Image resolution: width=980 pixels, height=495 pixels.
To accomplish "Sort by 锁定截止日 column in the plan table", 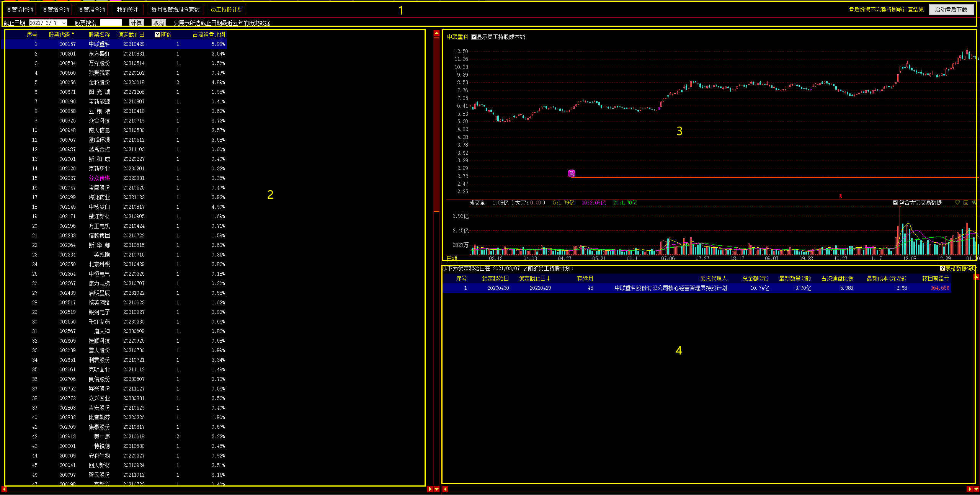I will pos(534,278).
